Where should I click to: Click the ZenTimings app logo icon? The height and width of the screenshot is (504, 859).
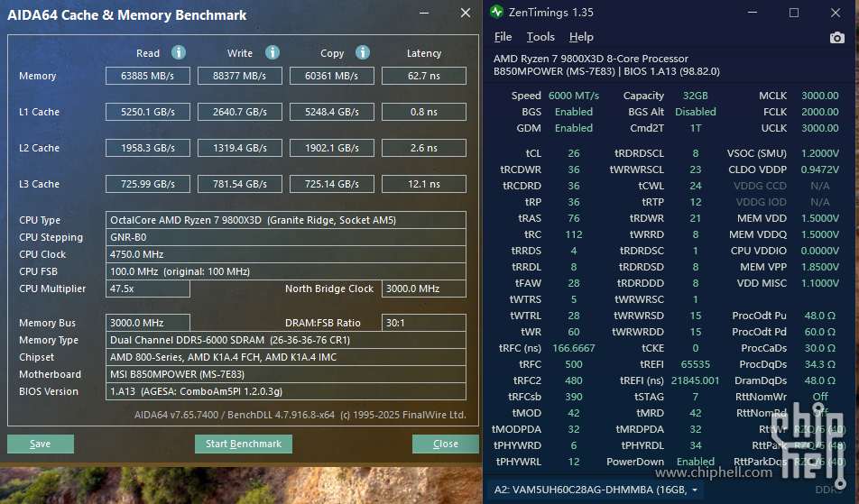coord(497,13)
